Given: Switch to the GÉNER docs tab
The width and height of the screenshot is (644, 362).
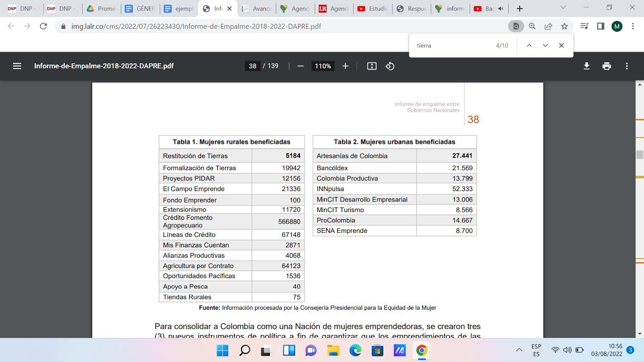Looking at the screenshot, I should tap(140, 8).
